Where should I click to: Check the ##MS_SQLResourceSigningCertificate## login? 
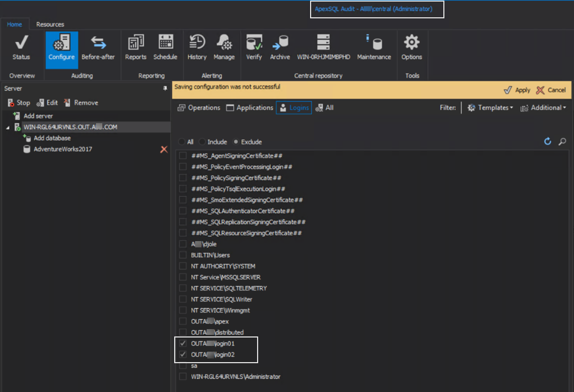coord(183,233)
